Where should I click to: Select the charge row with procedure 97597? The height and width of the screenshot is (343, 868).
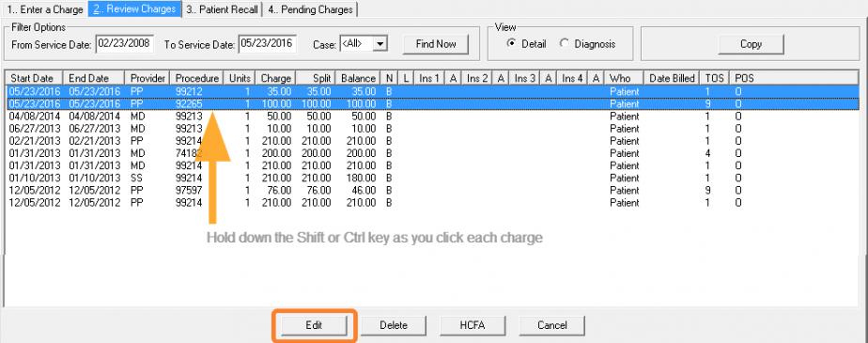[432, 190]
